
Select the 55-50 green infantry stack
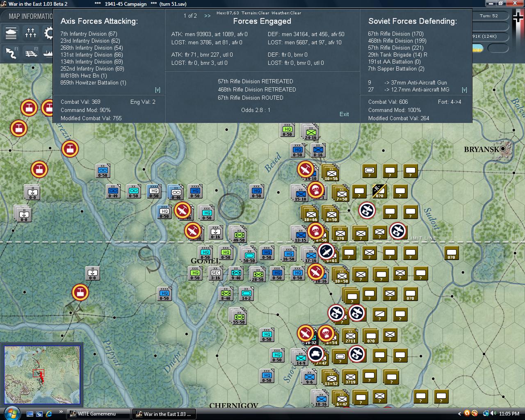click(238, 317)
